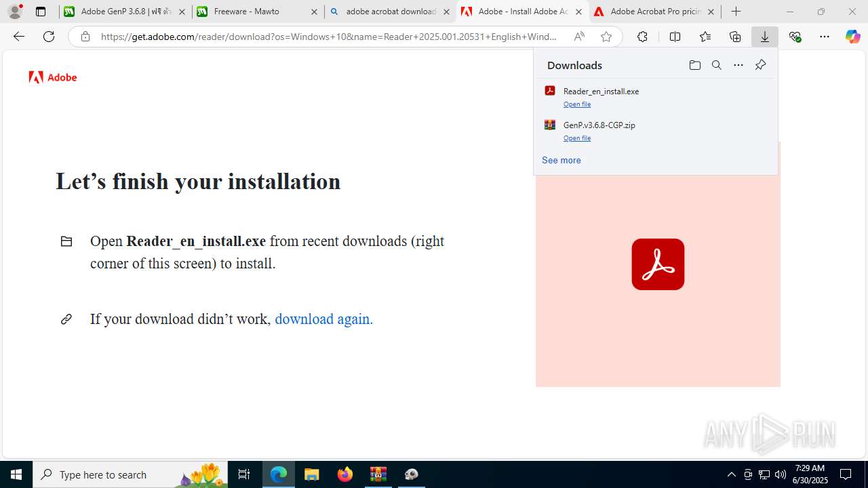
Task: Open more options in Downloads panel
Action: click(x=738, y=65)
